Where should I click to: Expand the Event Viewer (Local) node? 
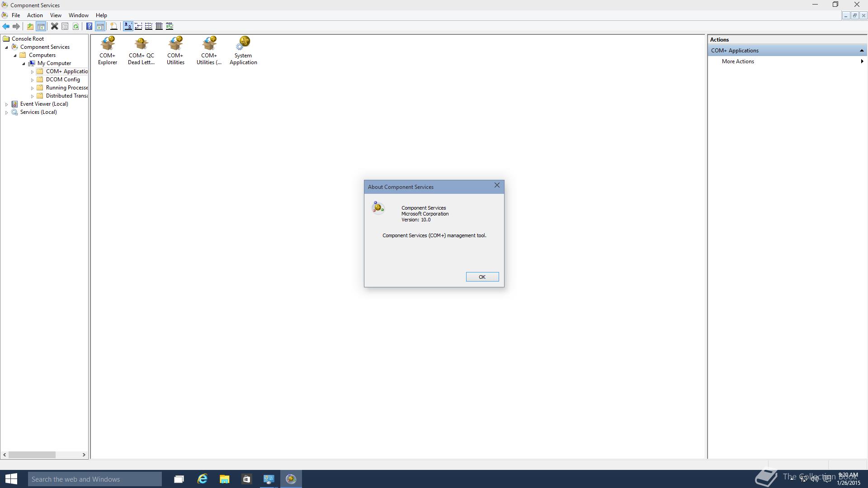tap(6, 104)
